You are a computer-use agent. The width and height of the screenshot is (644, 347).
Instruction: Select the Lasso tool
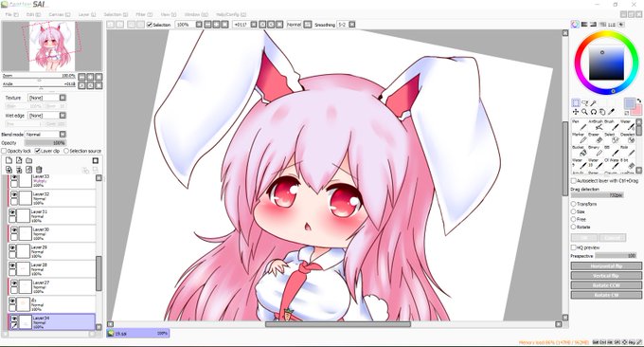pyautogui.click(x=585, y=102)
